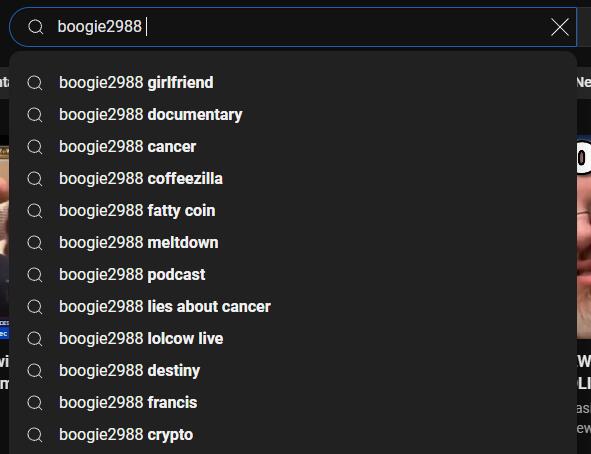The image size is (591, 454).
Task: Click search icon beside 'meltdown' suggestion
Action: (35, 243)
